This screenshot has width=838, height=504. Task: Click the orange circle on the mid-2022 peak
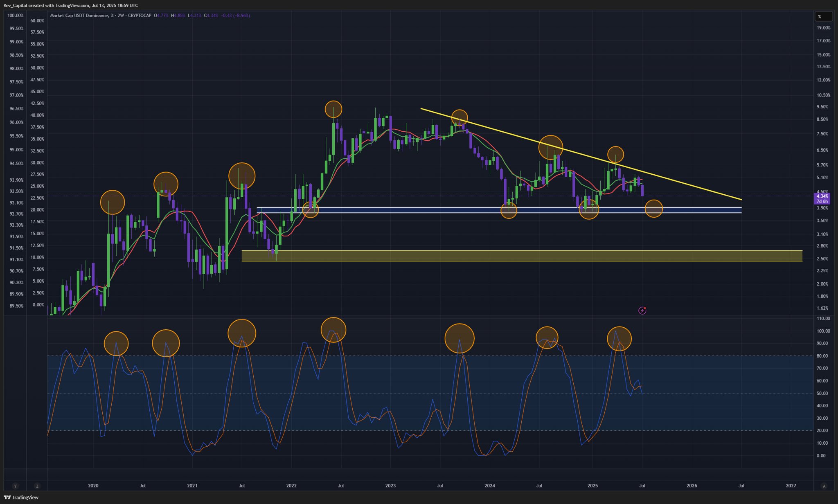pos(333,109)
